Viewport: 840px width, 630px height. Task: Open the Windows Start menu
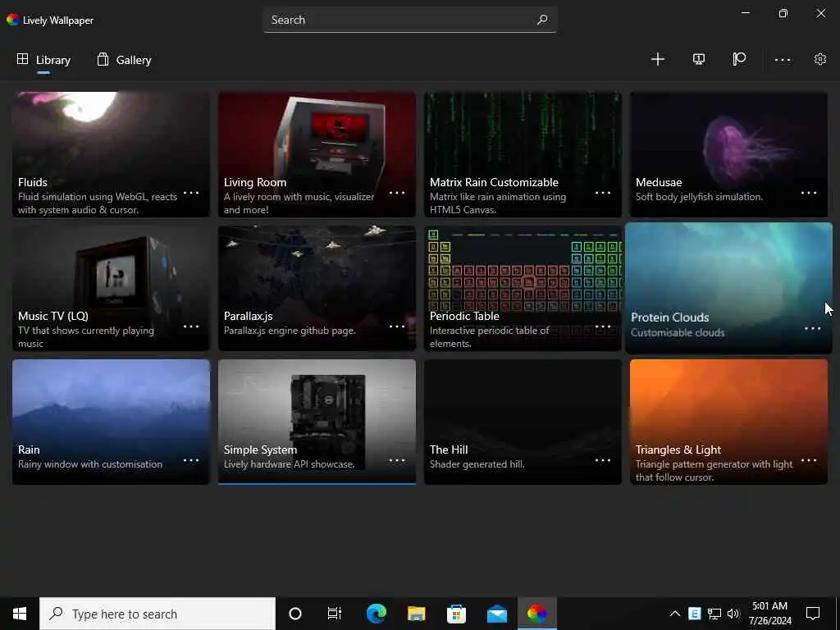pos(20,614)
